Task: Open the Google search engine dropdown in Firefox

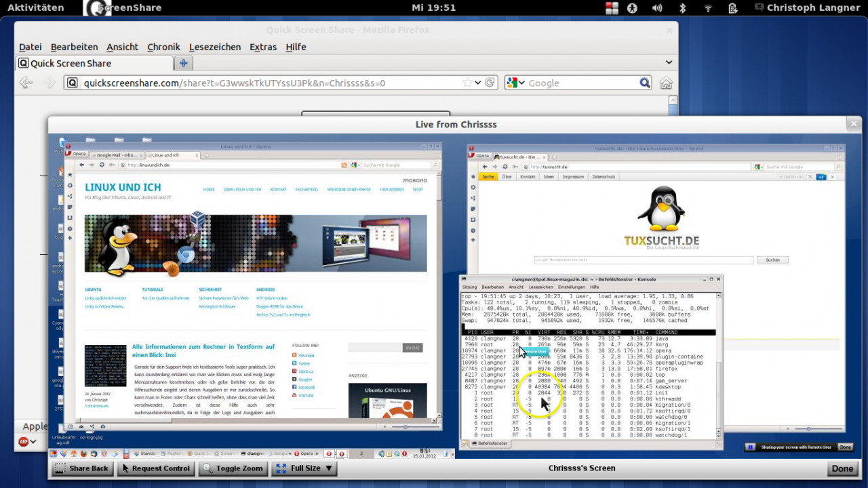Action: click(x=515, y=83)
